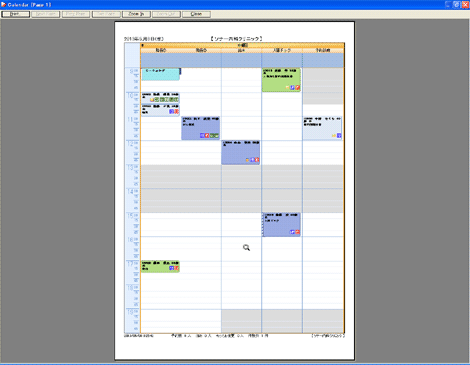
Task: Minimize the Calendar preview window
Action: pyautogui.click(x=448, y=4)
